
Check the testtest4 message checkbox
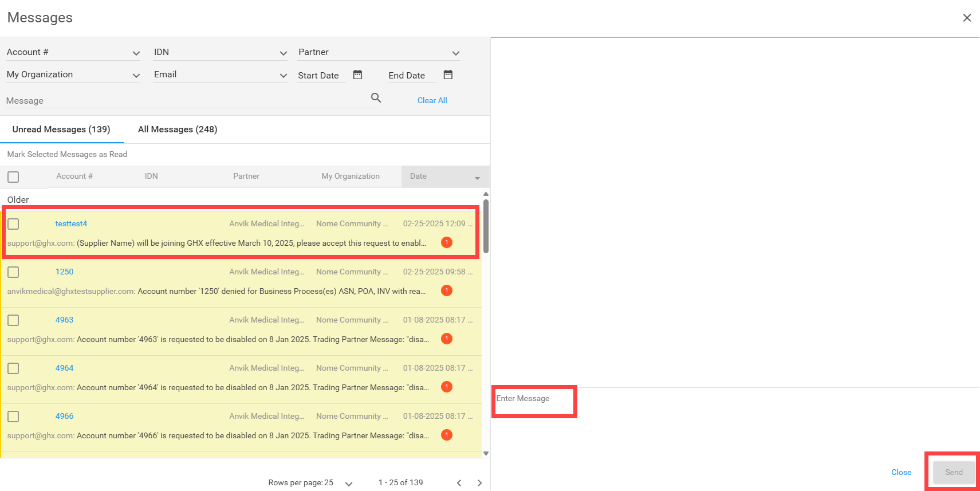point(13,224)
